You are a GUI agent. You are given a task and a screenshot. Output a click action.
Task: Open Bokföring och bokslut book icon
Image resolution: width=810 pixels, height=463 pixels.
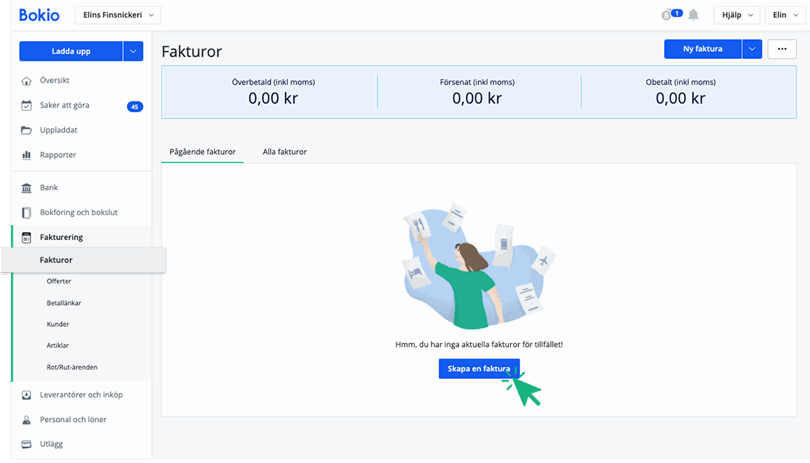click(27, 212)
